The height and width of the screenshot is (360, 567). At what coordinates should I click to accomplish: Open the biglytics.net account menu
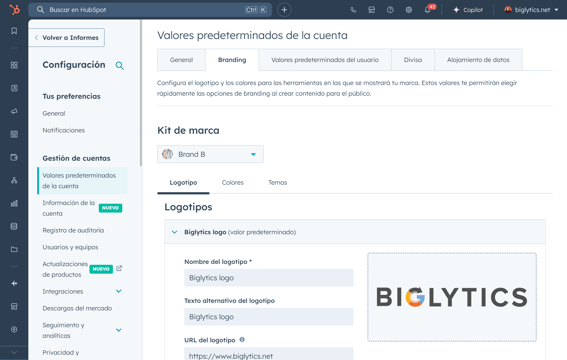[531, 10]
